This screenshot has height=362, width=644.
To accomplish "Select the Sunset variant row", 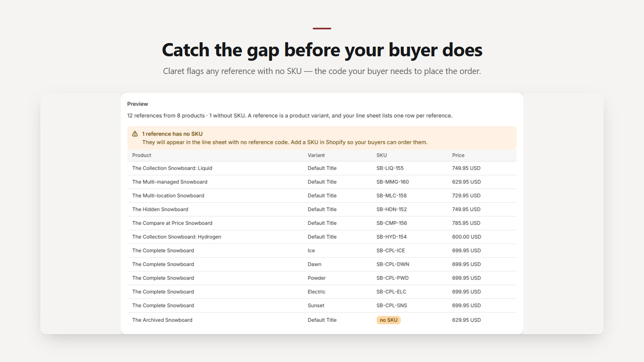I will tap(322, 305).
